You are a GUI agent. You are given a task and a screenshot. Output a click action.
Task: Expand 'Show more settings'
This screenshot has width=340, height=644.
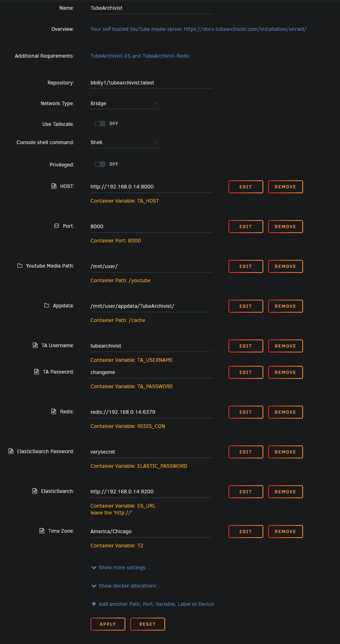(x=121, y=567)
